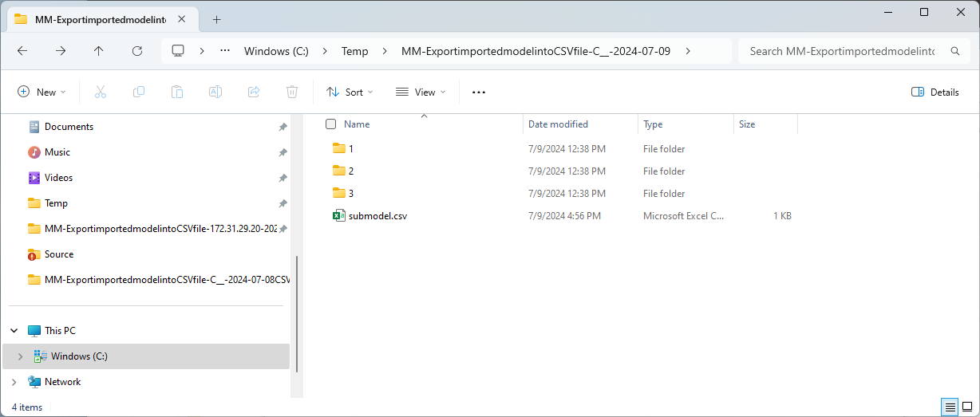Switch to large thumbnails view layout
The image size is (980, 417).
pyautogui.click(x=966, y=407)
